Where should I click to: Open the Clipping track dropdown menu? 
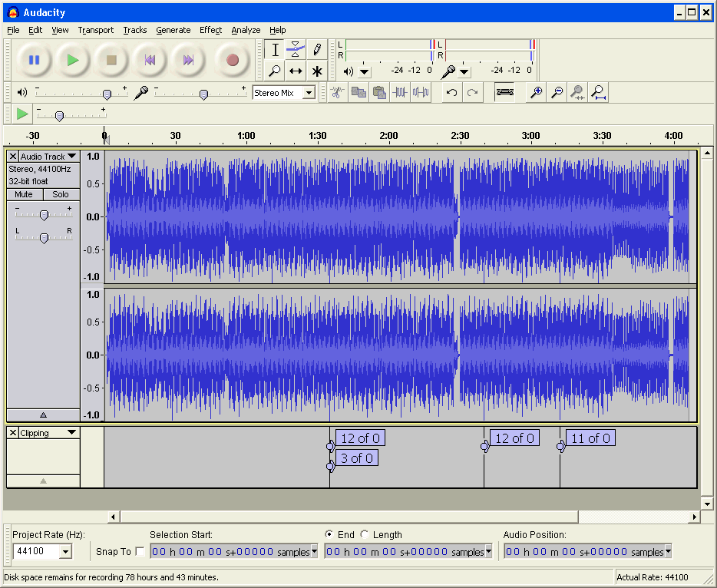click(49, 432)
